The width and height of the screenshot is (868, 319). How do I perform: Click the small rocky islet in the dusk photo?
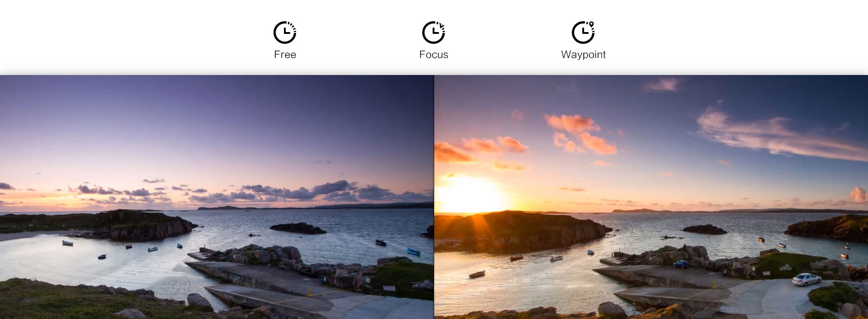tap(297, 228)
